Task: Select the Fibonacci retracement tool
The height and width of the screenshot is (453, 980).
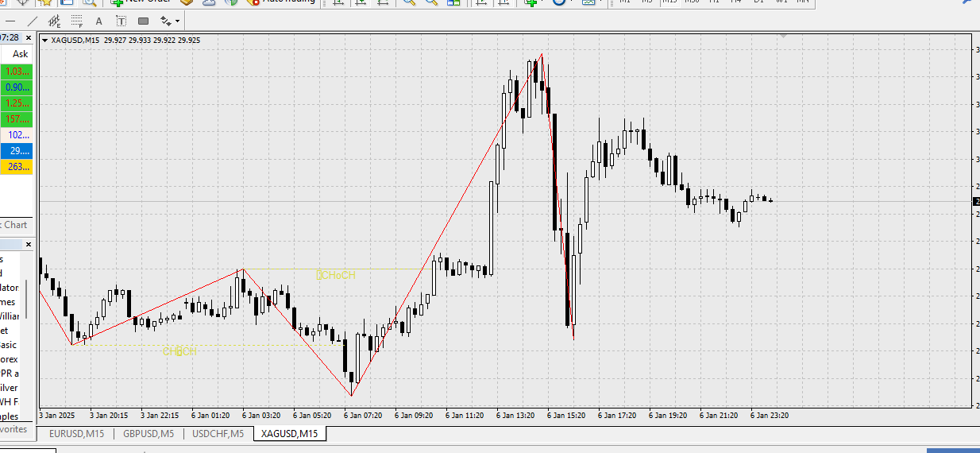Action: coord(76,21)
